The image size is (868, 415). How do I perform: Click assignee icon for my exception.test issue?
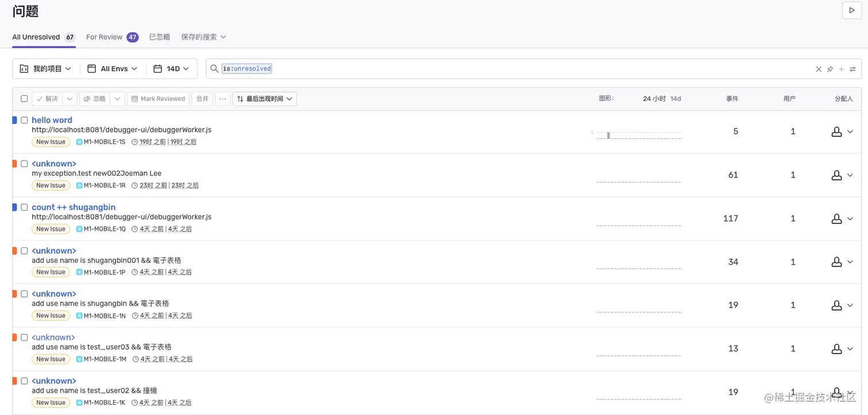click(836, 175)
